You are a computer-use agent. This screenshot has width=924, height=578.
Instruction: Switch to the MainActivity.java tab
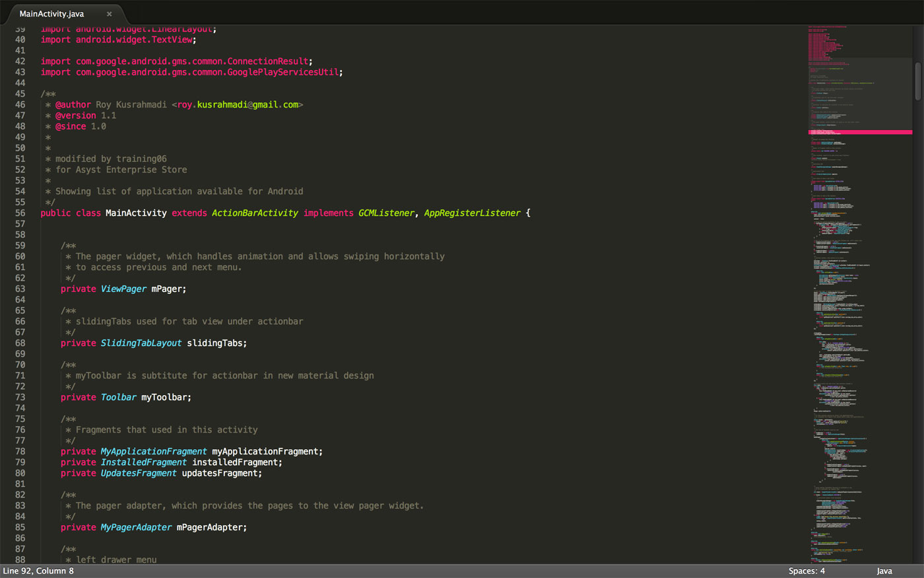[x=51, y=14]
